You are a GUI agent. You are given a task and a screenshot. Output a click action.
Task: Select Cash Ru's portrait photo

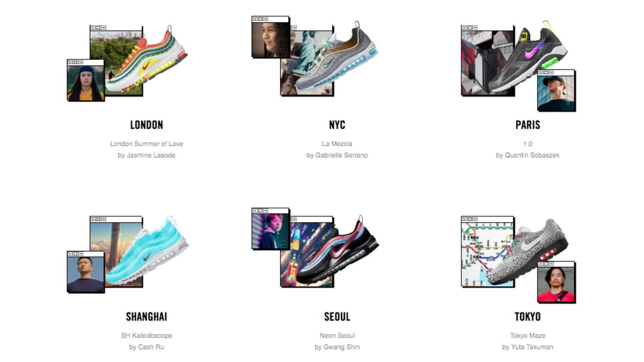(85, 274)
